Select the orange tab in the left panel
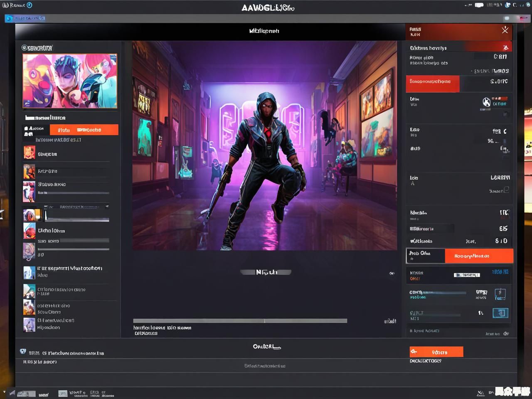 pos(84,130)
